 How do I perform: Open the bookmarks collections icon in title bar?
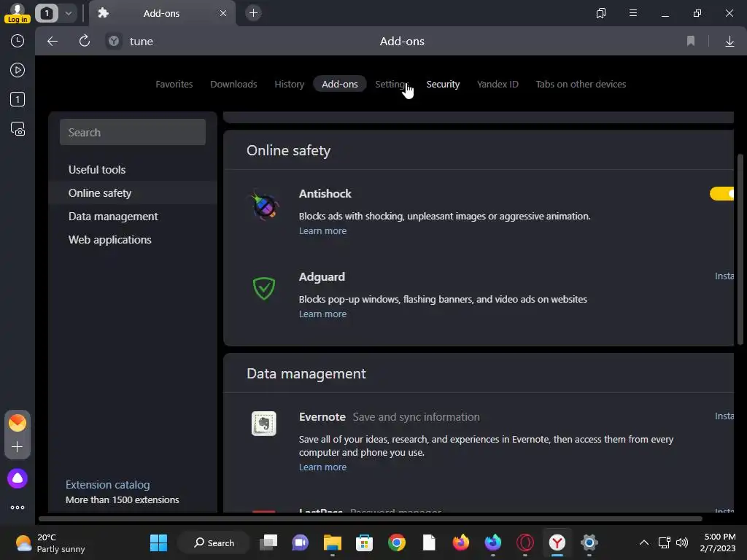[601, 13]
